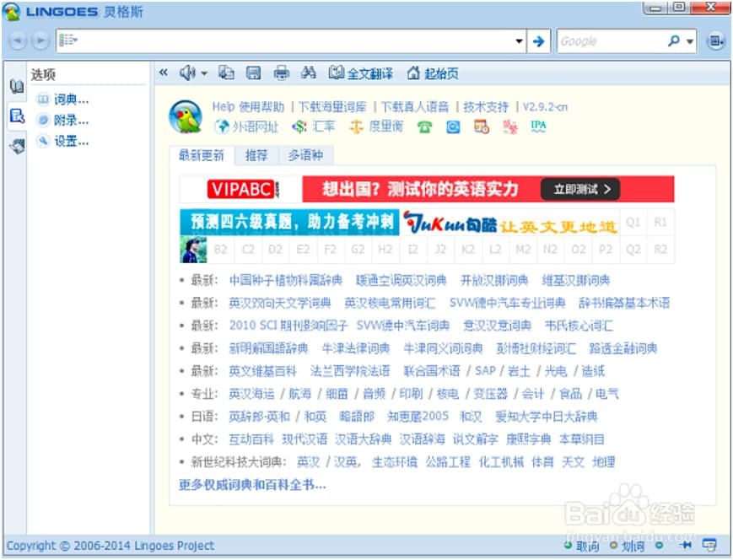The height and width of the screenshot is (560, 733).
Task: Switch to the 多语种 tab
Action: [305, 155]
